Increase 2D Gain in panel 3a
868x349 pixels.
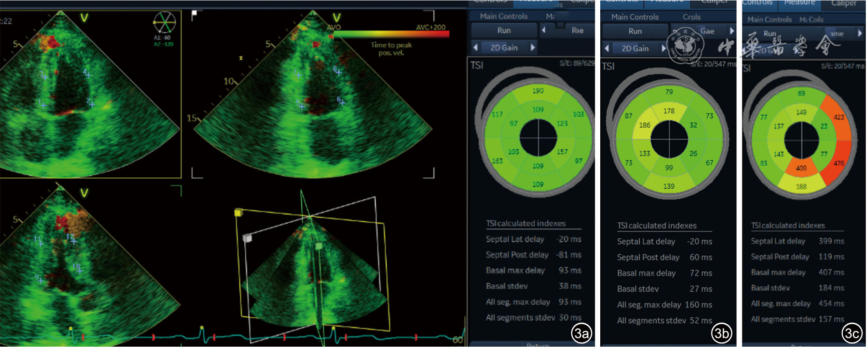[532, 48]
